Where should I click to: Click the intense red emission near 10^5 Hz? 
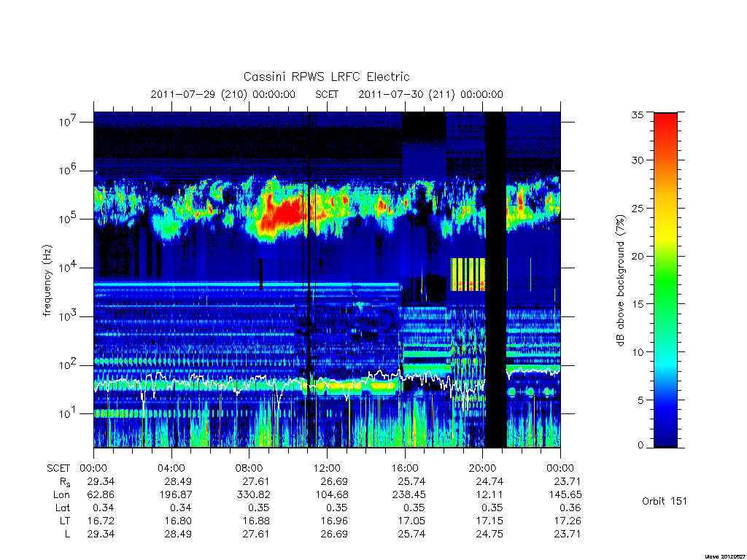click(281, 213)
